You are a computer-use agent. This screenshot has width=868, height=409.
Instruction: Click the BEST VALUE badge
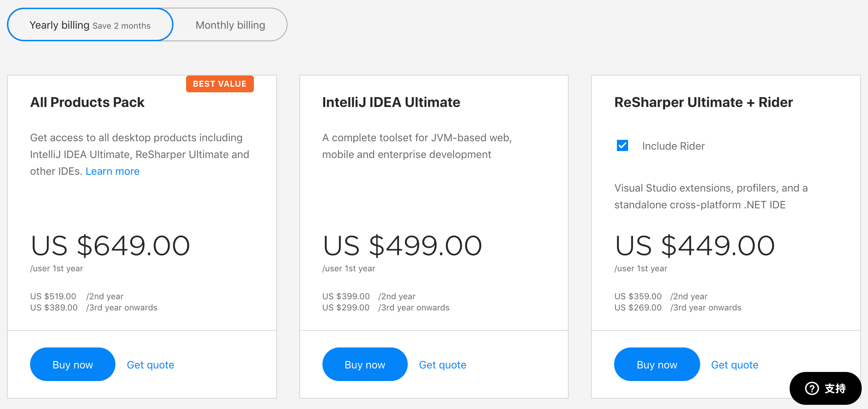[220, 84]
